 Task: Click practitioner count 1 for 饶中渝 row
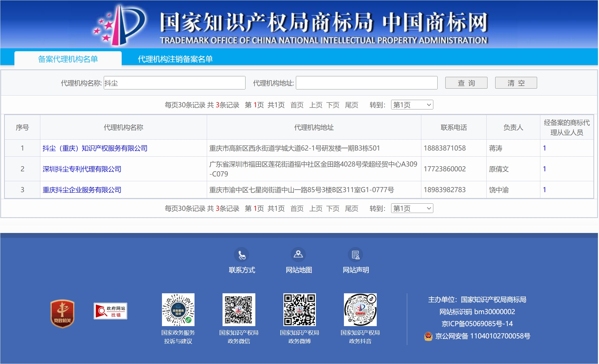click(x=544, y=190)
